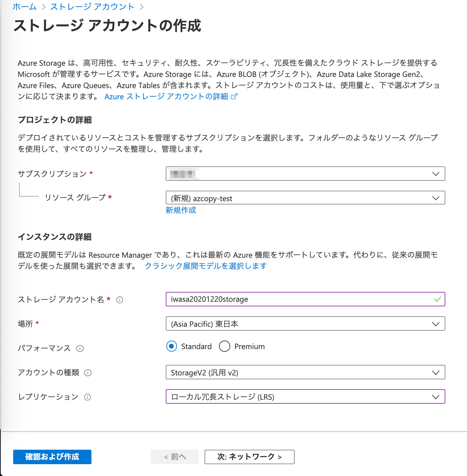Click the ストレージ アカウントの作成 page title

point(107,26)
